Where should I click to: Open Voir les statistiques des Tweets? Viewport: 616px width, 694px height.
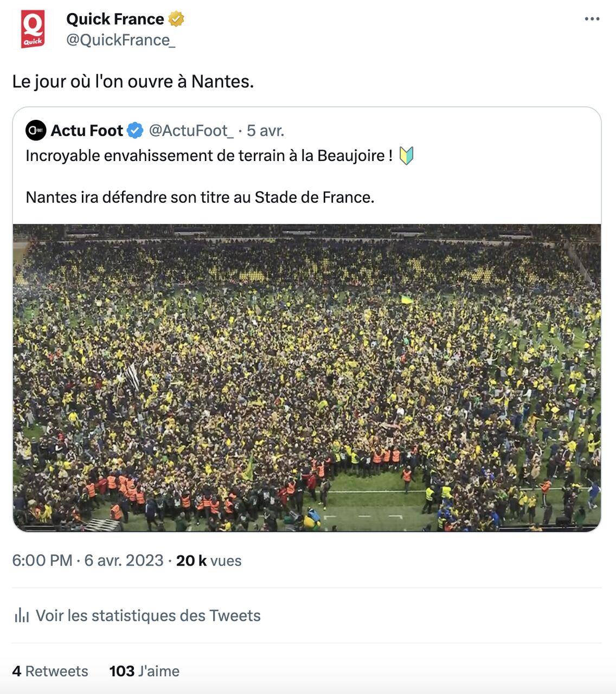coord(148,615)
